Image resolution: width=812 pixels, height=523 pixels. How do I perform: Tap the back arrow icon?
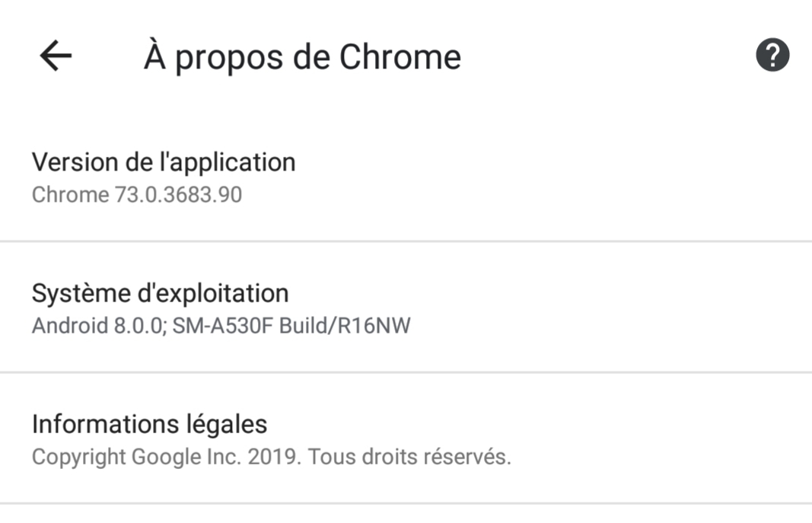pos(56,56)
